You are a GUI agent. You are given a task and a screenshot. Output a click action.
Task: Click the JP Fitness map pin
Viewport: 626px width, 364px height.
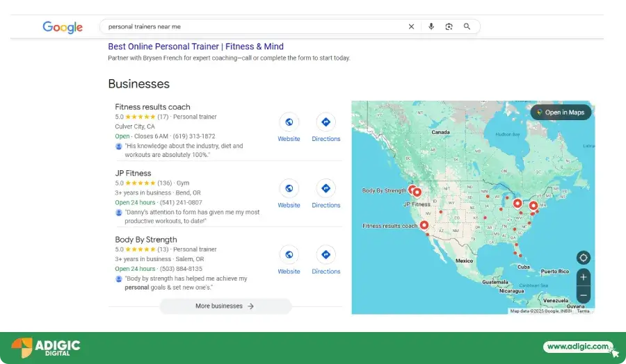[417, 192]
